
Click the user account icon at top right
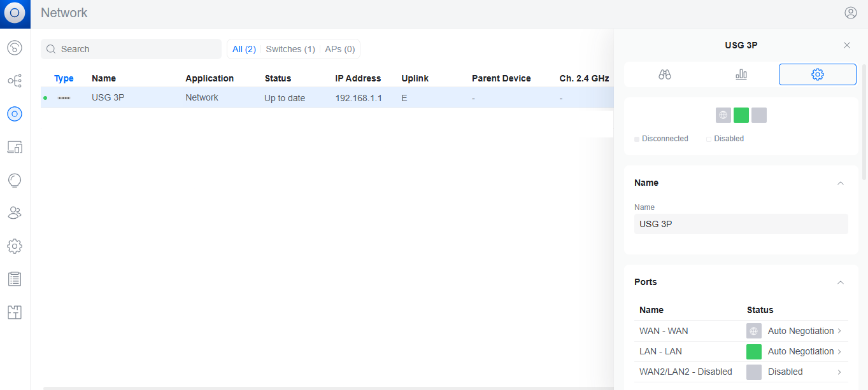(850, 13)
